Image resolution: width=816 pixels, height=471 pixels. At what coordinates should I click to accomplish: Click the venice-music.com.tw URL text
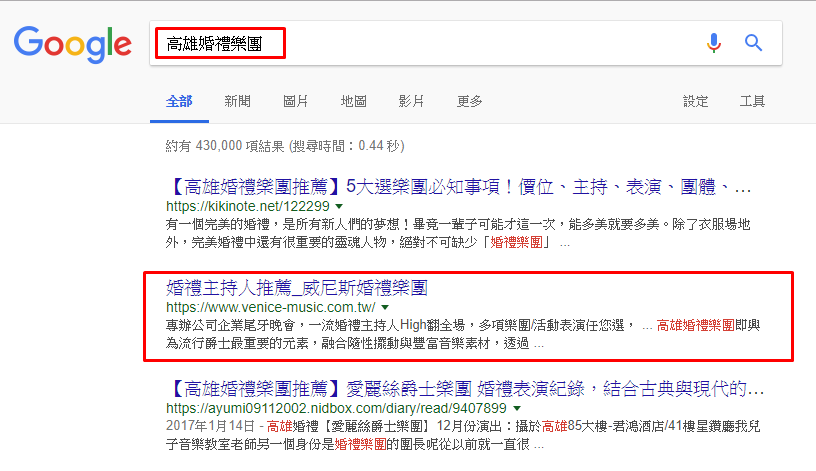[271, 307]
